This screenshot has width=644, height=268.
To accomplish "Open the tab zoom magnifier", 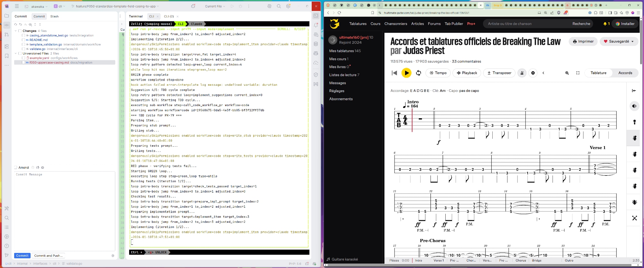I will (567, 73).
